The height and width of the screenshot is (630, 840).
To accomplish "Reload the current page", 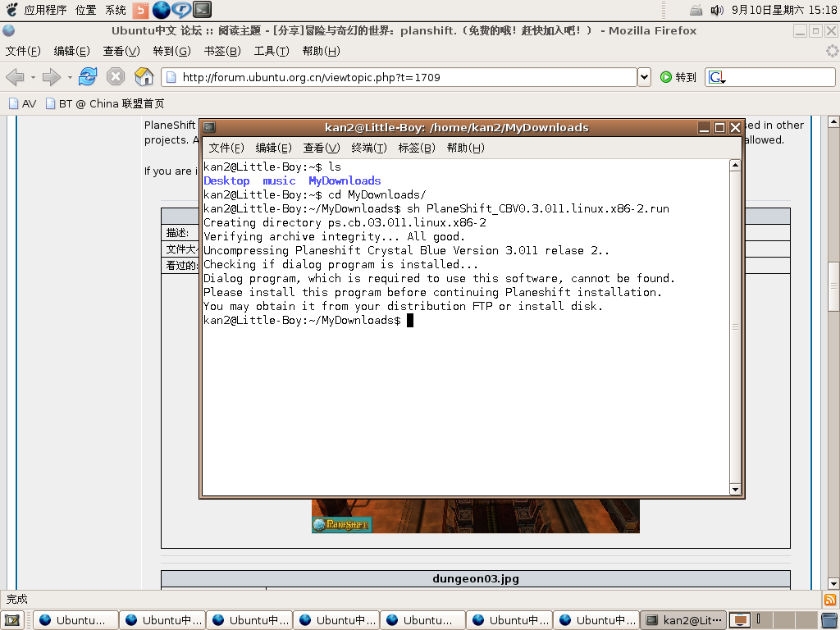I will [88, 77].
